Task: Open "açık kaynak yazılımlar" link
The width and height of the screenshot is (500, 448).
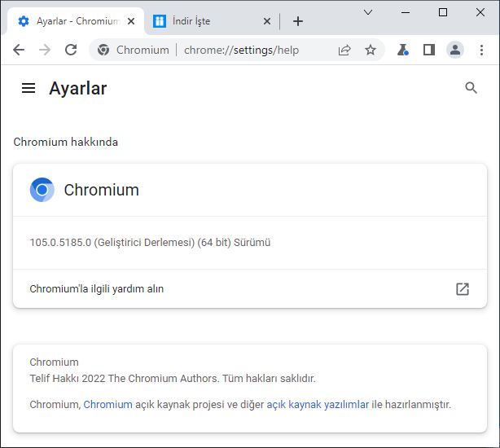Action: click(x=318, y=404)
